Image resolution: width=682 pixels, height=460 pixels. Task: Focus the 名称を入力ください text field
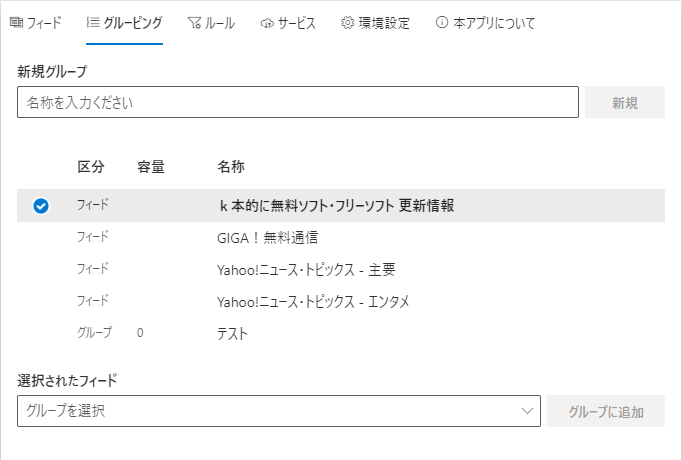[x=298, y=102]
